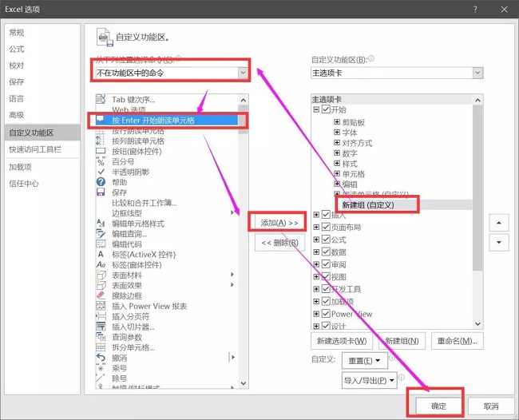Click the division slash icon beside 除号
Screen dimensions: 519x420
click(x=101, y=378)
